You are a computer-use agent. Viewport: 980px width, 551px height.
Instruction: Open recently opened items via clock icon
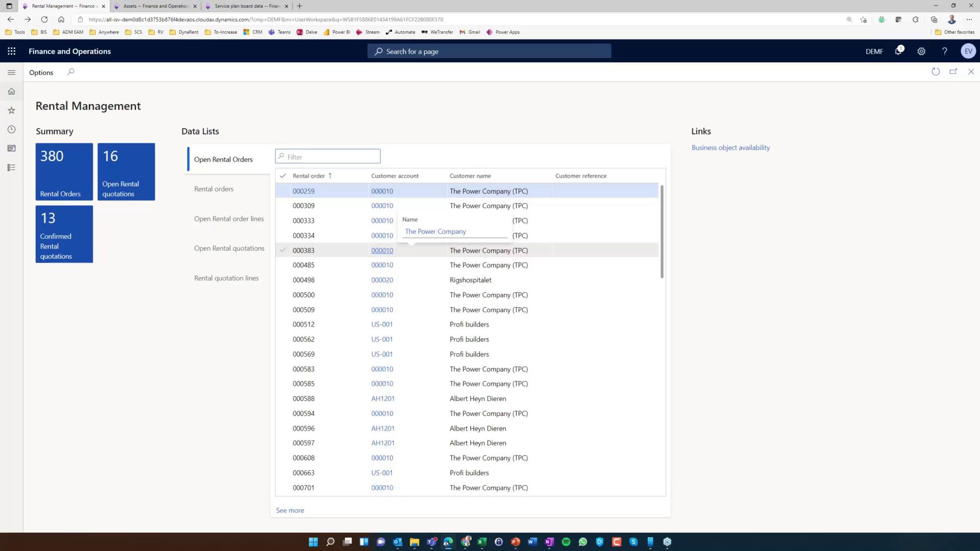(x=11, y=129)
